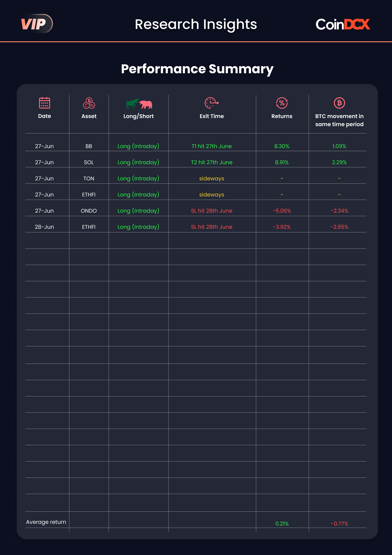This screenshot has height=555, width=392.
Task: Click SL hit 28th June in 28-Jun row
Action: pos(212,227)
